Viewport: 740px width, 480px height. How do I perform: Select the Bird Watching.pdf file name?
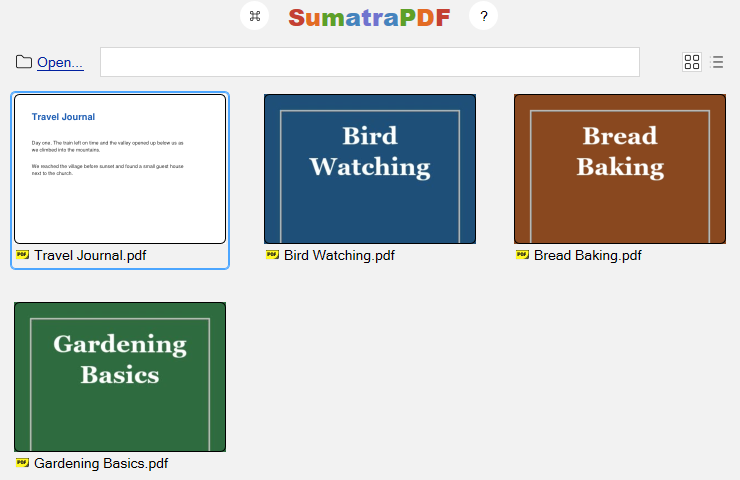point(339,255)
